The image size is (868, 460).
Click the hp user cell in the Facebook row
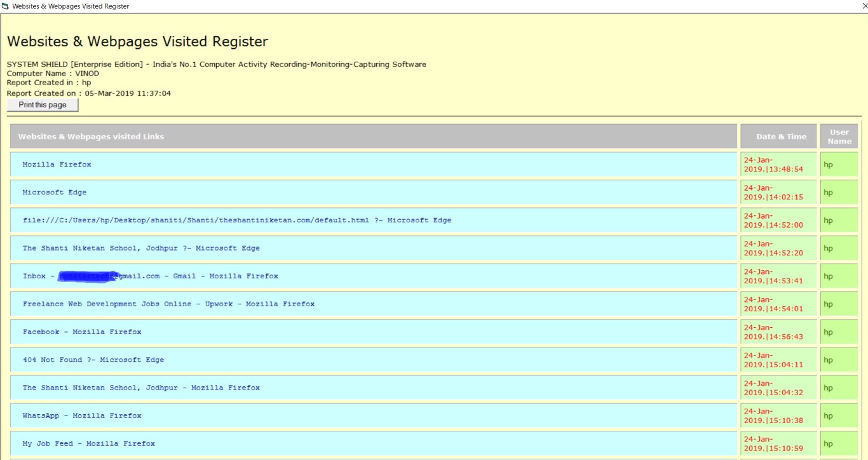point(839,332)
